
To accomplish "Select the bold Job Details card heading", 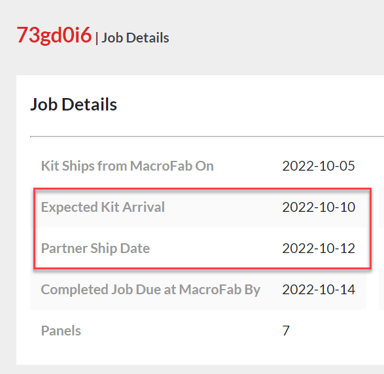I will point(74,104).
